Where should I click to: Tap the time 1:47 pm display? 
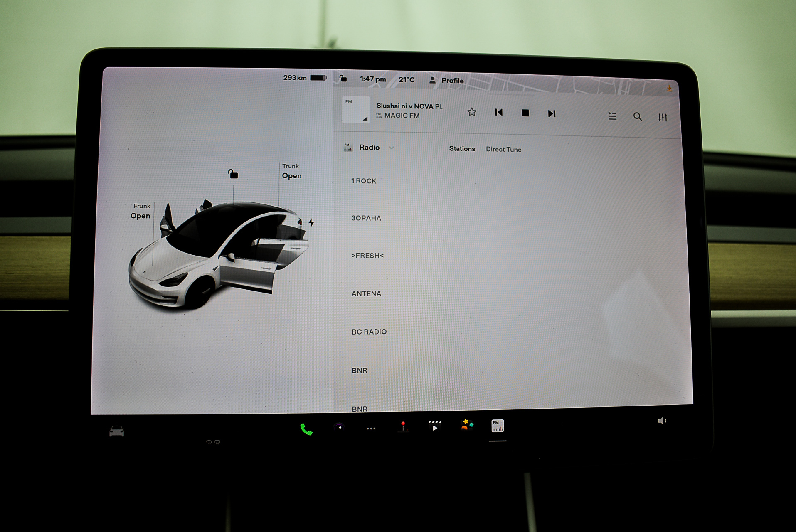[373, 79]
